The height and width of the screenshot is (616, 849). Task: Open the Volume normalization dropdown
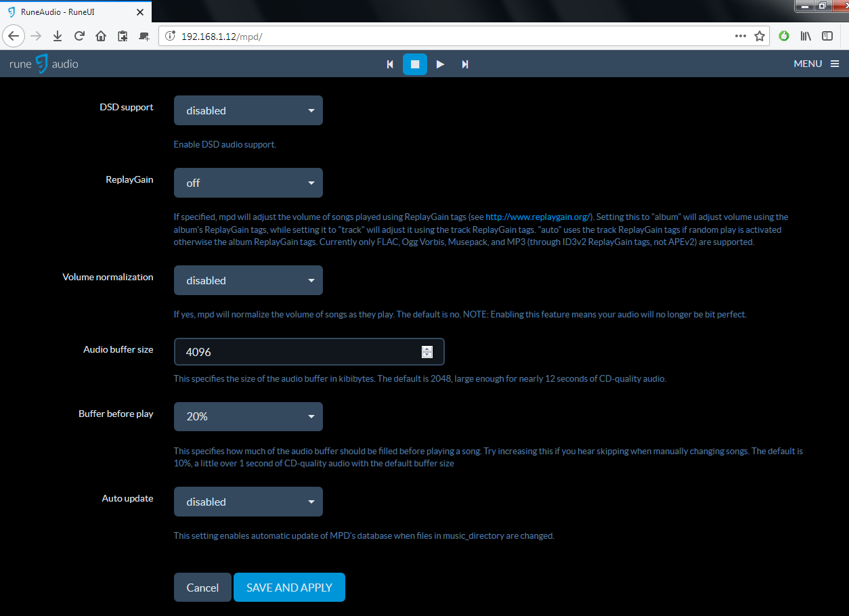click(248, 280)
